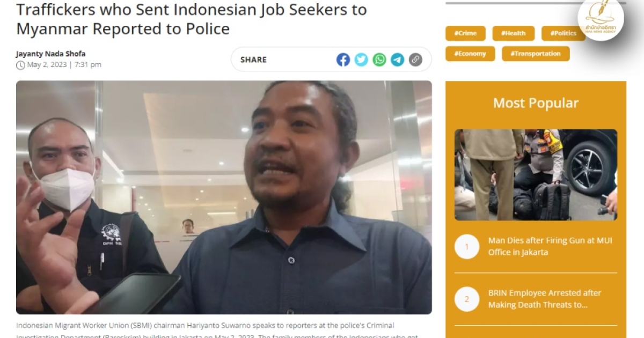Copy article link with chain icon
The width and height of the screenshot is (644, 338).
coord(415,60)
